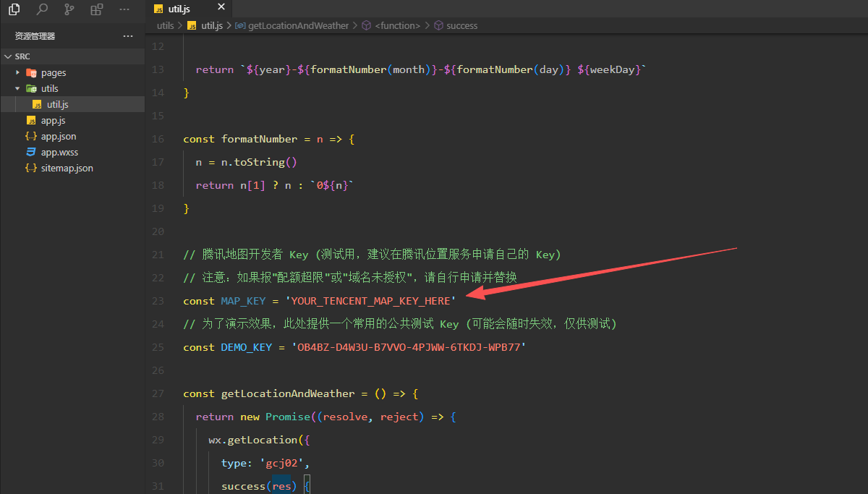This screenshot has width=868, height=494.
Task: Open app.json from the explorer
Action: coord(58,136)
